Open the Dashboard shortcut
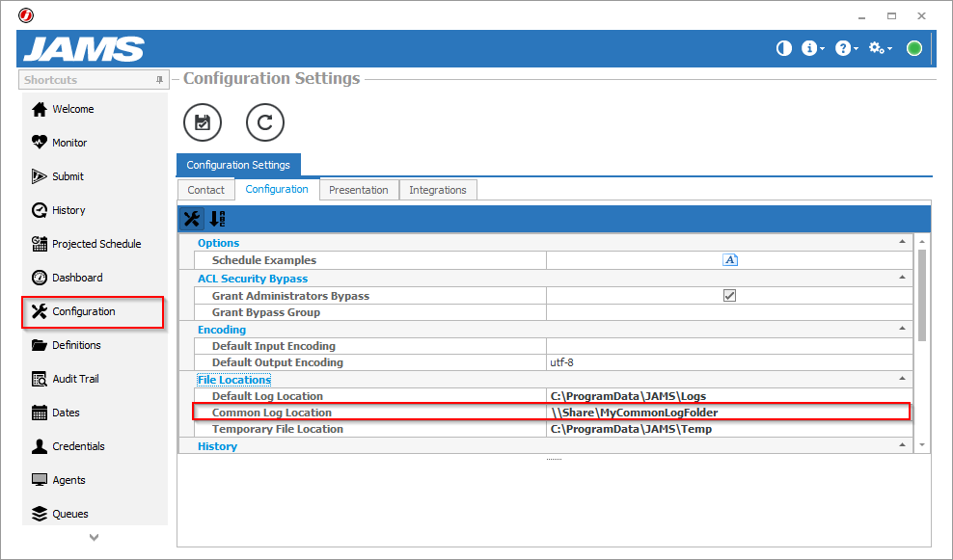 coord(67,278)
